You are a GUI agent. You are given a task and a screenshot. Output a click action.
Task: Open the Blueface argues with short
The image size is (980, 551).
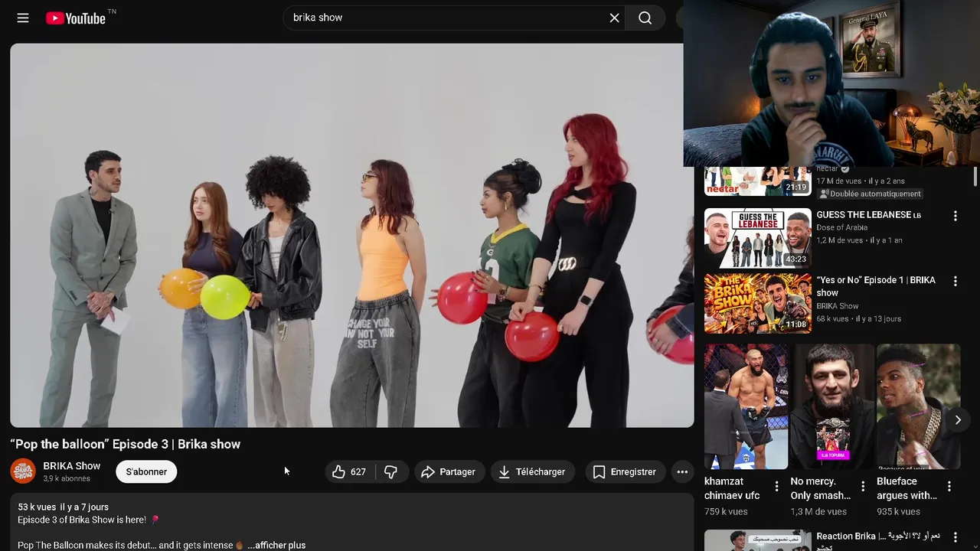coord(919,406)
